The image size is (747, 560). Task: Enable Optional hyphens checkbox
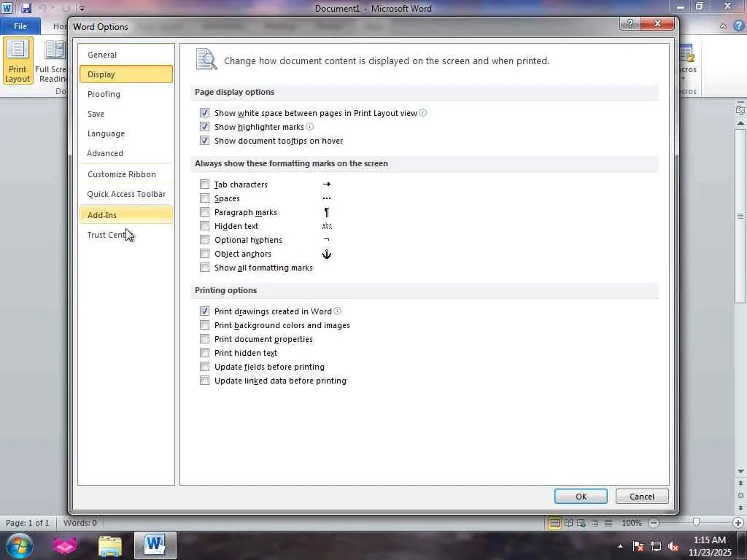point(204,239)
